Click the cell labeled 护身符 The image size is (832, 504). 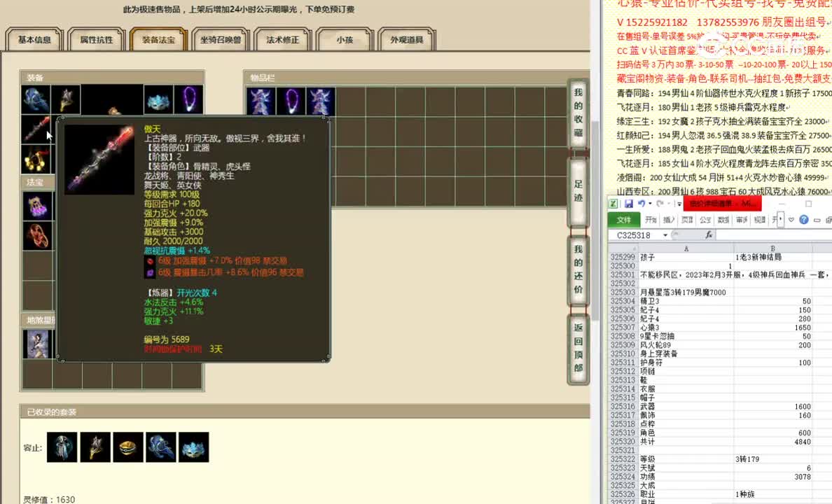[686, 363]
